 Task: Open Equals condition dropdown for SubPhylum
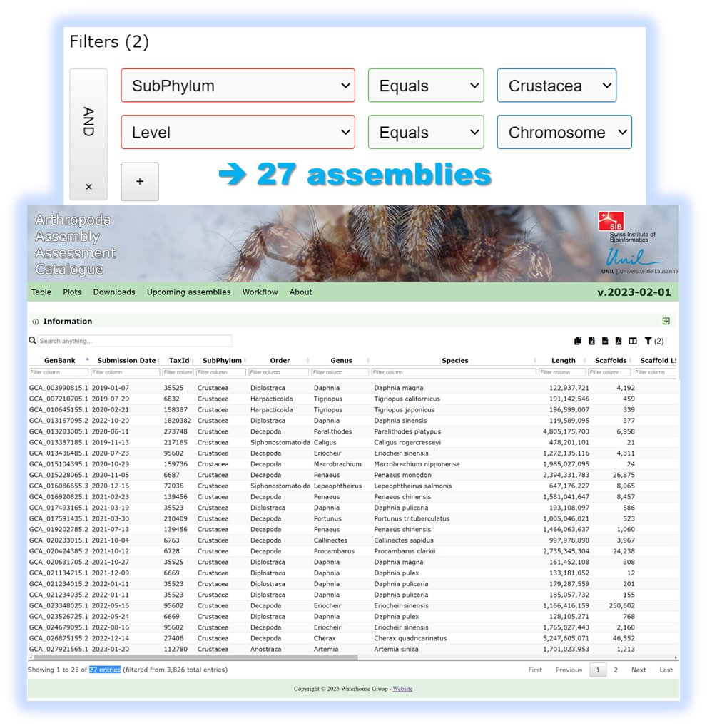point(426,86)
